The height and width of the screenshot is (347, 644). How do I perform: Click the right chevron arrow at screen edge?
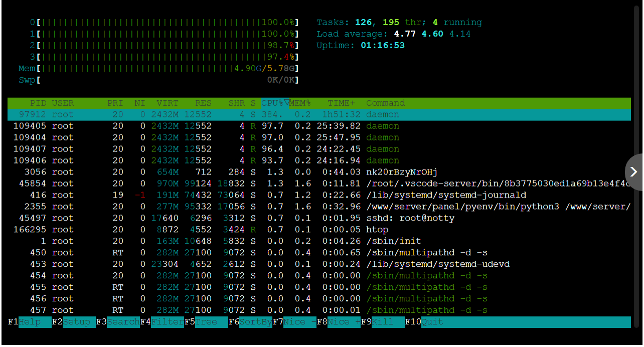[633, 172]
